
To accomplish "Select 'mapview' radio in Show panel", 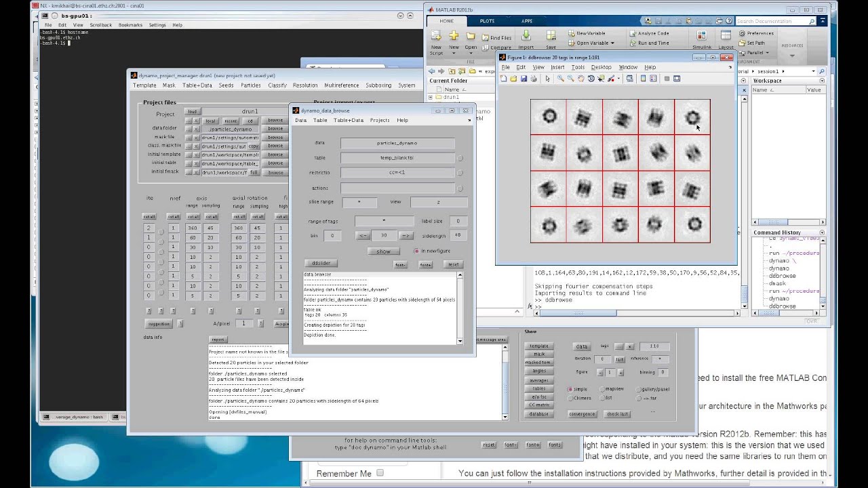I will click(x=603, y=389).
